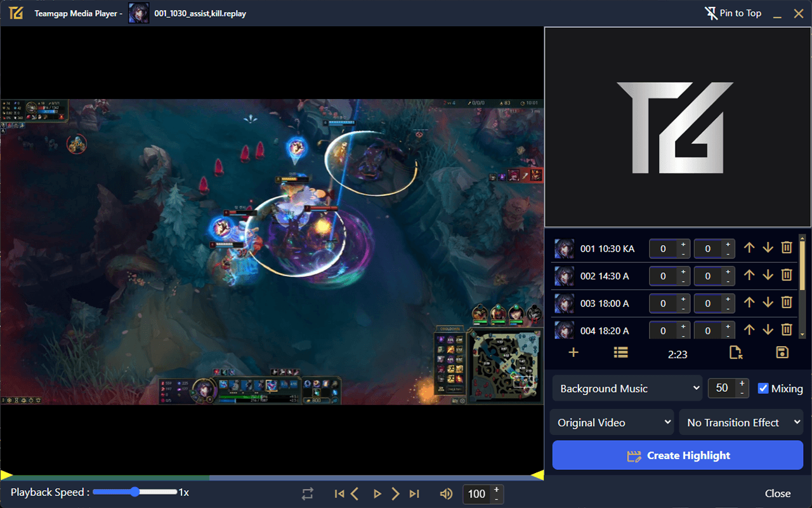Mute the player volume speaker icon
The image size is (812, 508).
coord(447,493)
